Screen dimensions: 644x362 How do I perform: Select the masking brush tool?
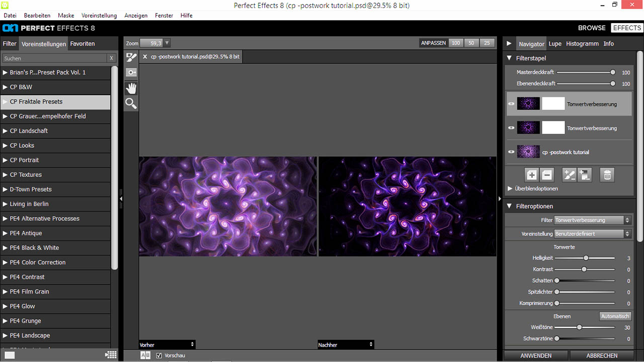[x=131, y=57]
